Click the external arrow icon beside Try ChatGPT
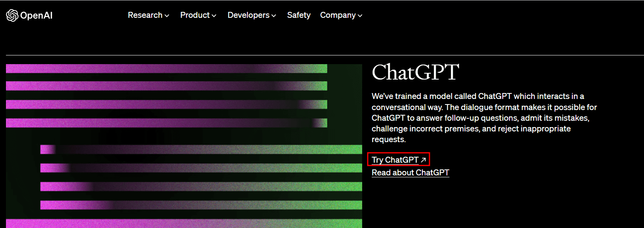This screenshot has width=644, height=228. pos(423,160)
